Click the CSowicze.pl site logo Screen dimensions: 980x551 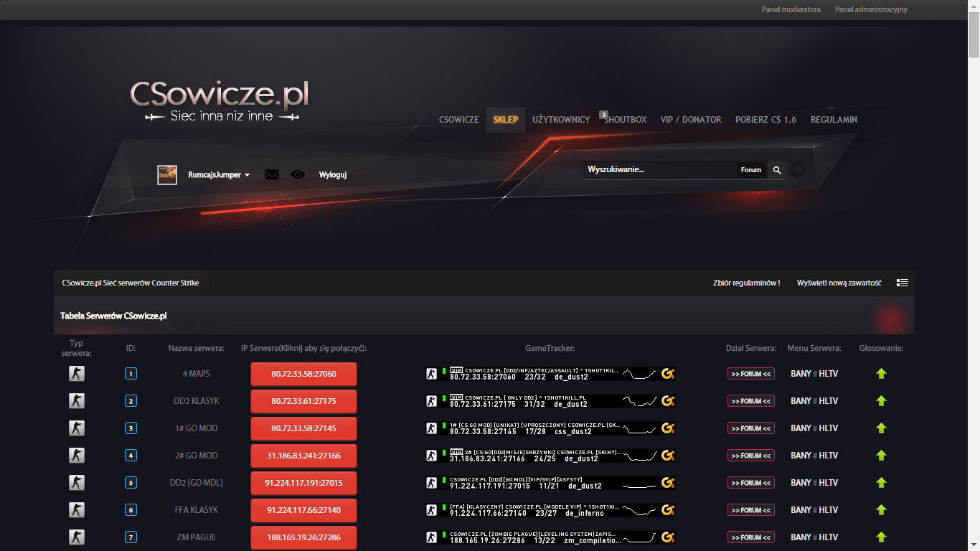point(220,101)
